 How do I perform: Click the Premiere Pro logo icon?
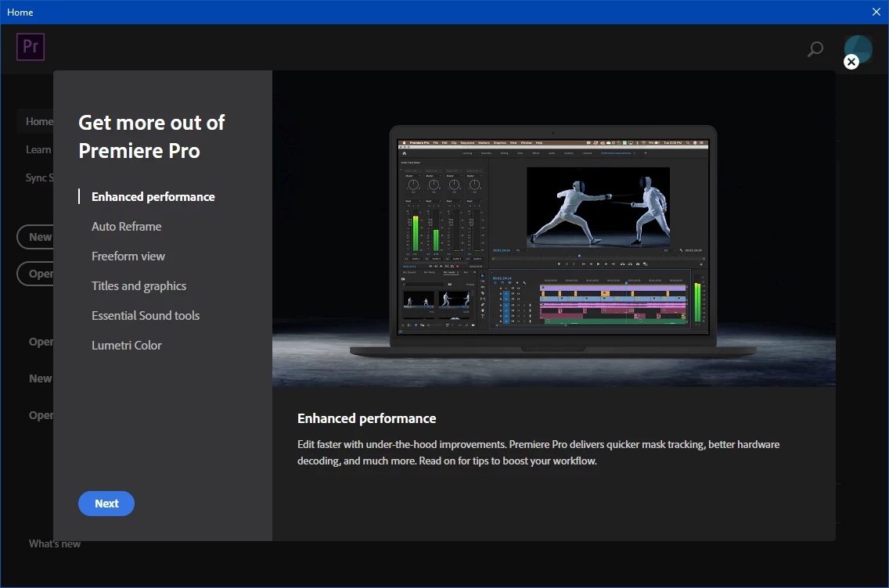click(x=31, y=46)
